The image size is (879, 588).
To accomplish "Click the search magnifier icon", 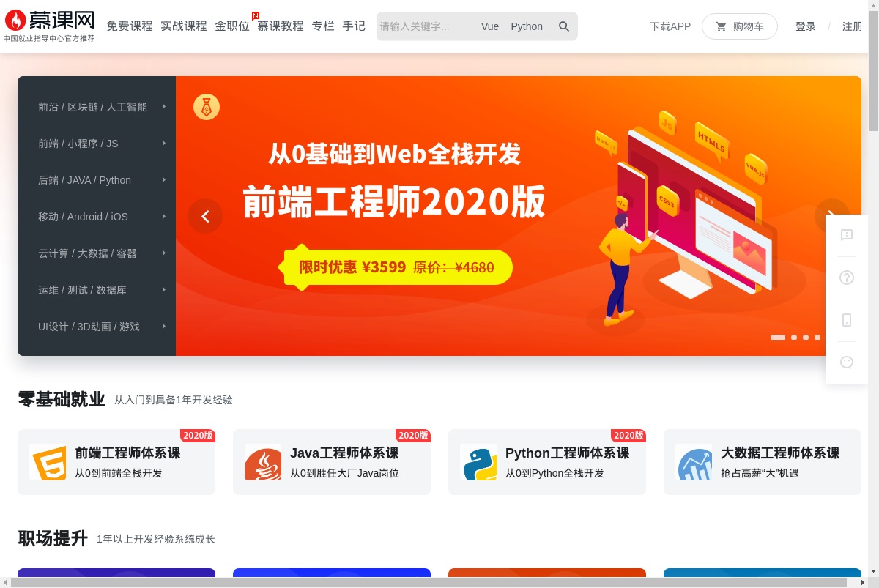I will pos(564,26).
